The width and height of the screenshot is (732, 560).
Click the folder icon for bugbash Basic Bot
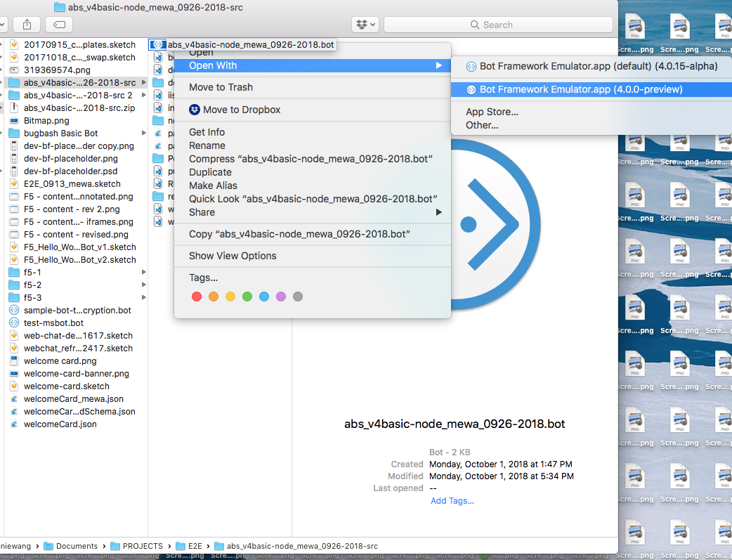click(13, 133)
